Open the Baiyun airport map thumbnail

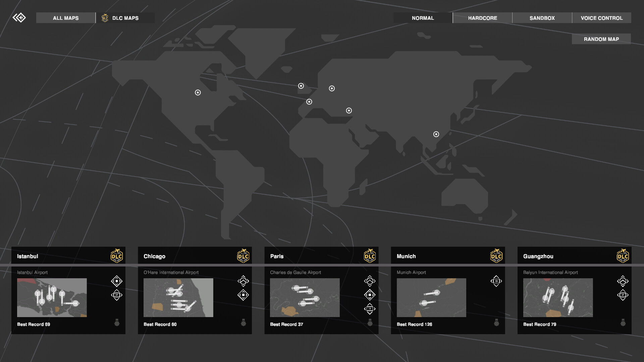coord(558,298)
